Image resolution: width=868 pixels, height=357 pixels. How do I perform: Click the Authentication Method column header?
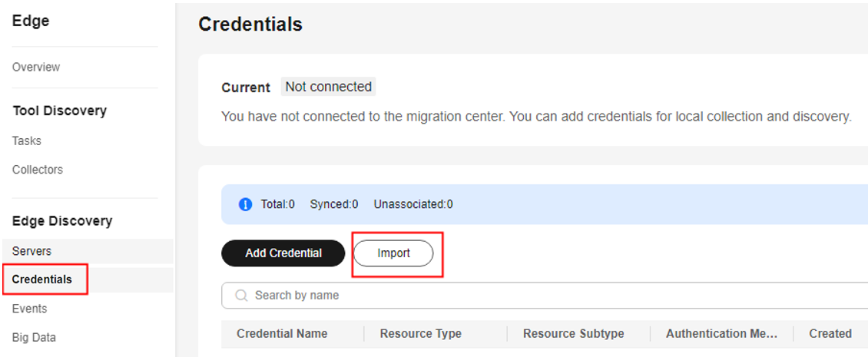coord(722,334)
